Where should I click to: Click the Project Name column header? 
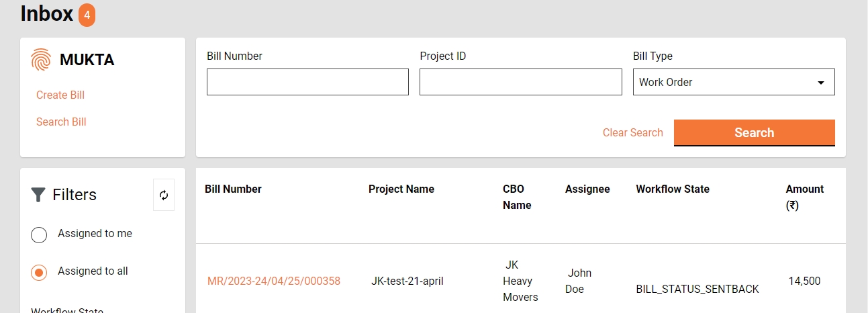pyautogui.click(x=401, y=189)
